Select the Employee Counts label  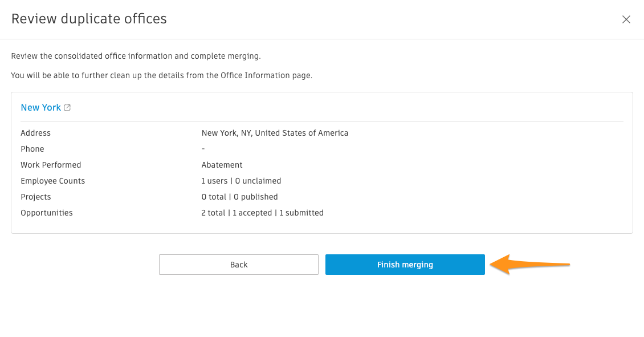click(x=53, y=181)
